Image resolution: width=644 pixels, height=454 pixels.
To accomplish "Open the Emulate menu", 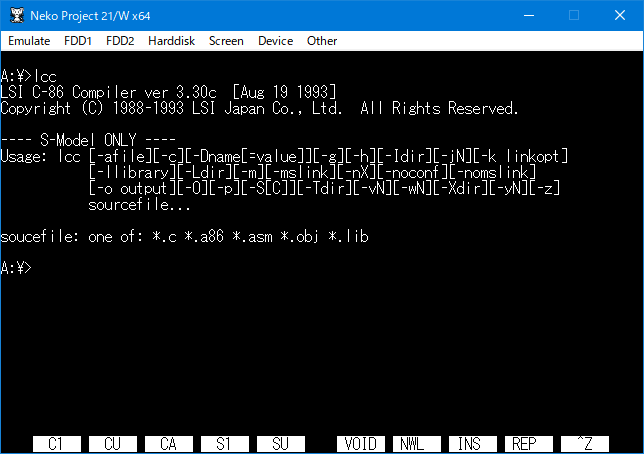I will coord(29,41).
